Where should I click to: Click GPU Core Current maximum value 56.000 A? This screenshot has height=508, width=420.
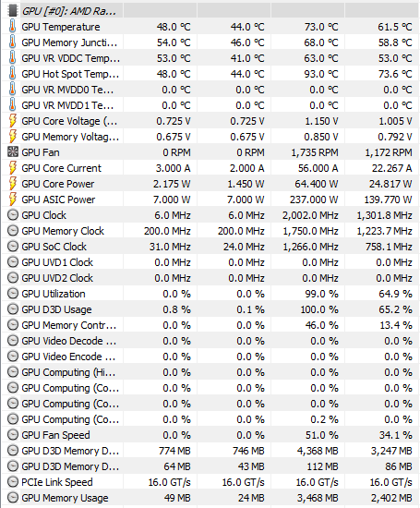[x=318, y=168]
